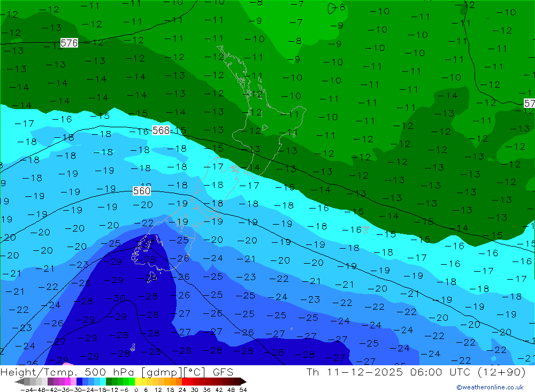This screenshot has width=535, height=392.
Task: Click the 576 height contour label
Action: click(x=69, y=43)
